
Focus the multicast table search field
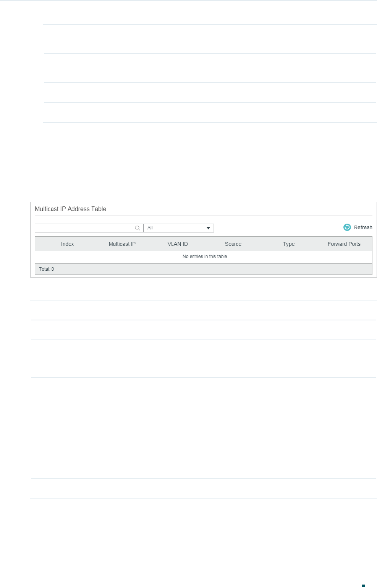click(89, 228)
